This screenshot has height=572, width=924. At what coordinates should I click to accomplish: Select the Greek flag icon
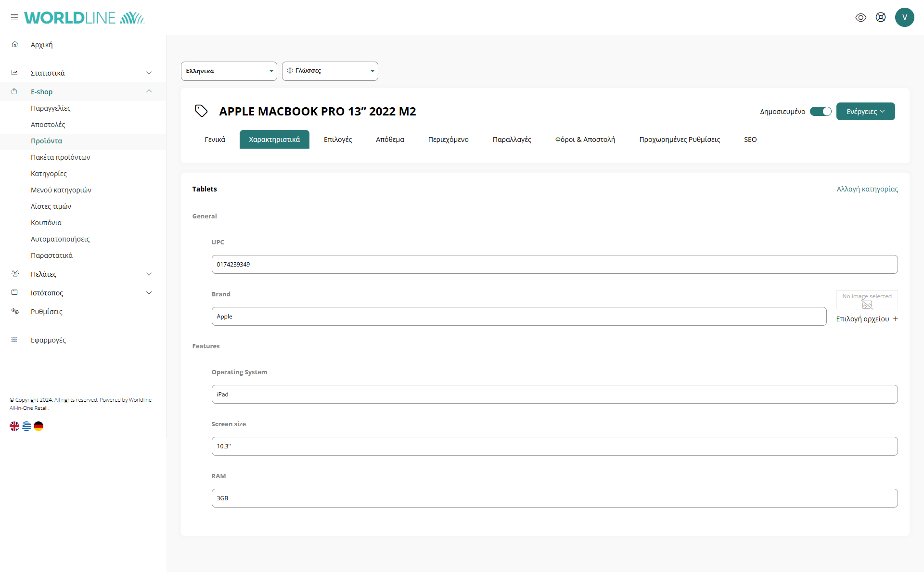pyautogui.click(x=26, y=426)
